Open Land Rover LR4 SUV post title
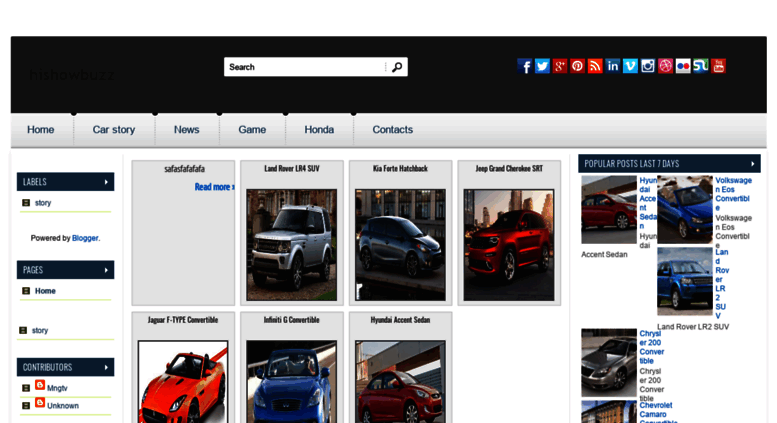This screenshot has width=777, height=423. [292, 168]
